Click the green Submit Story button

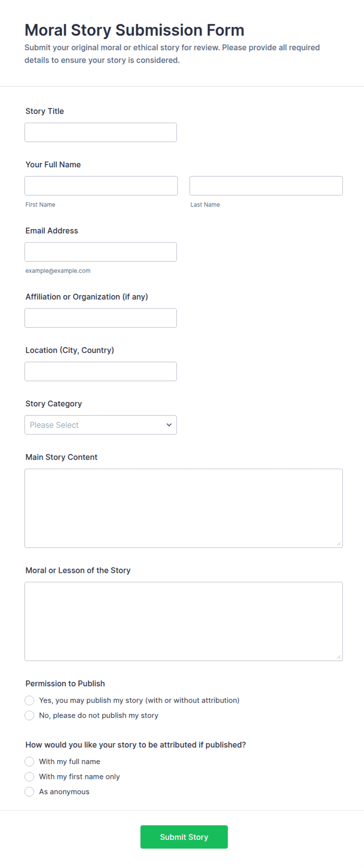184,837
